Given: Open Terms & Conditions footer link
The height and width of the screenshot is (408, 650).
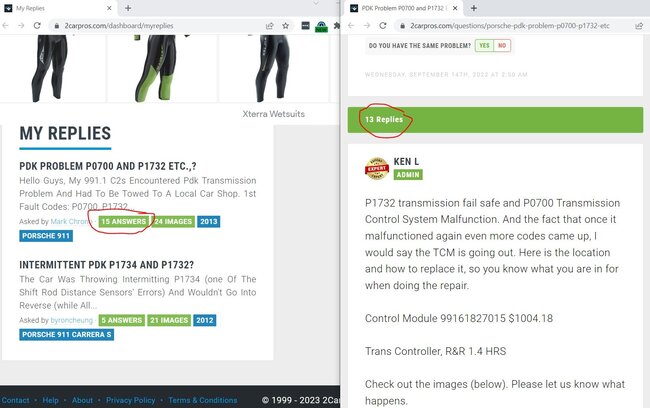Looking at the screenshot, I should (x=203, y=400).
